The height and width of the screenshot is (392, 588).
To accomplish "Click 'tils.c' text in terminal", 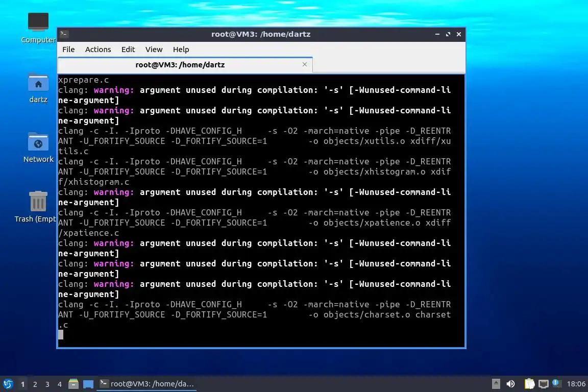I will pyautogui.click(x=73, y=151).
